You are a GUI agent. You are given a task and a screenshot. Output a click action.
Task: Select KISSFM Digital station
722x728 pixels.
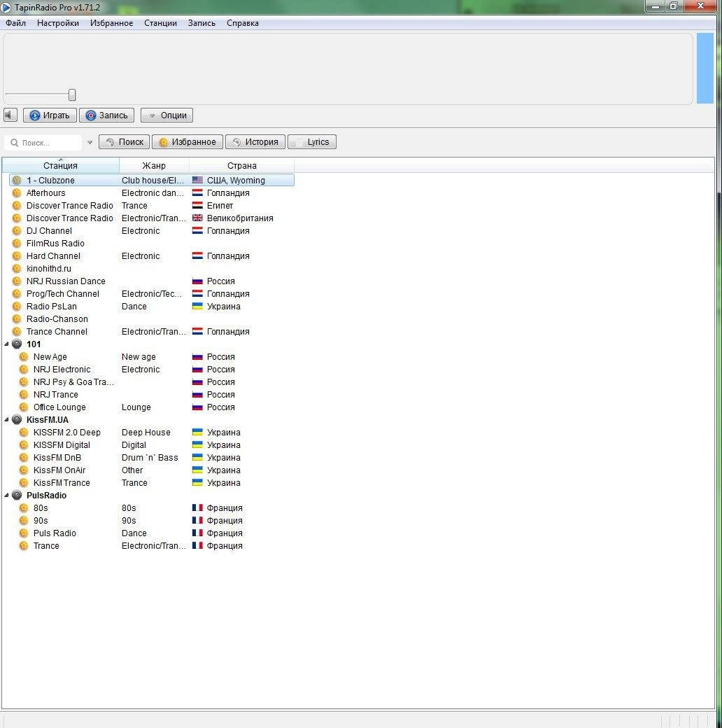click(62, 444)
